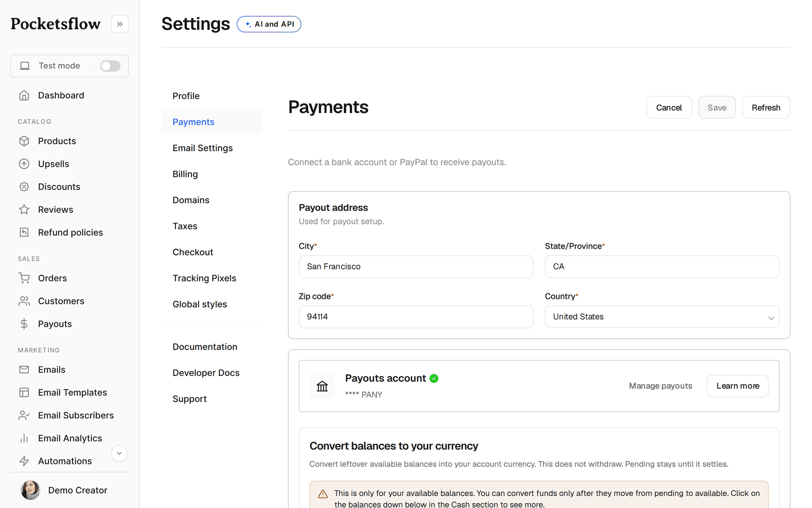Click the Email Analytics bar chart icon
The image size is (812, 508).
[x=24, y=438]
